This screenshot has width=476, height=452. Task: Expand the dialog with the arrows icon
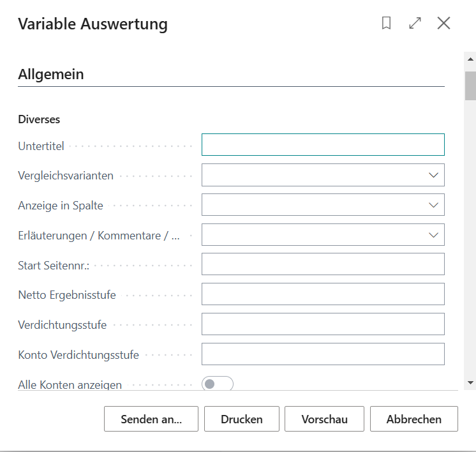click(415, 23)
